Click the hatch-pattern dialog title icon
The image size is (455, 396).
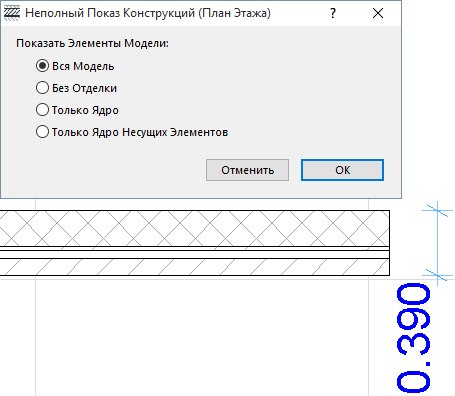[12, 13]
